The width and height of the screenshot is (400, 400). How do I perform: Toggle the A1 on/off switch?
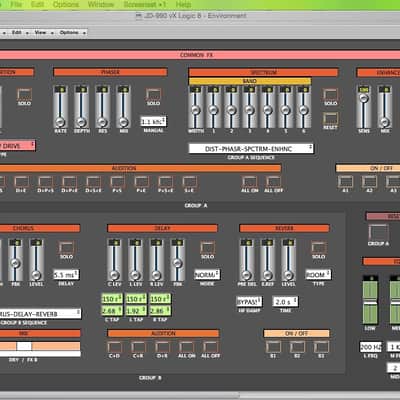coord(345,182)
